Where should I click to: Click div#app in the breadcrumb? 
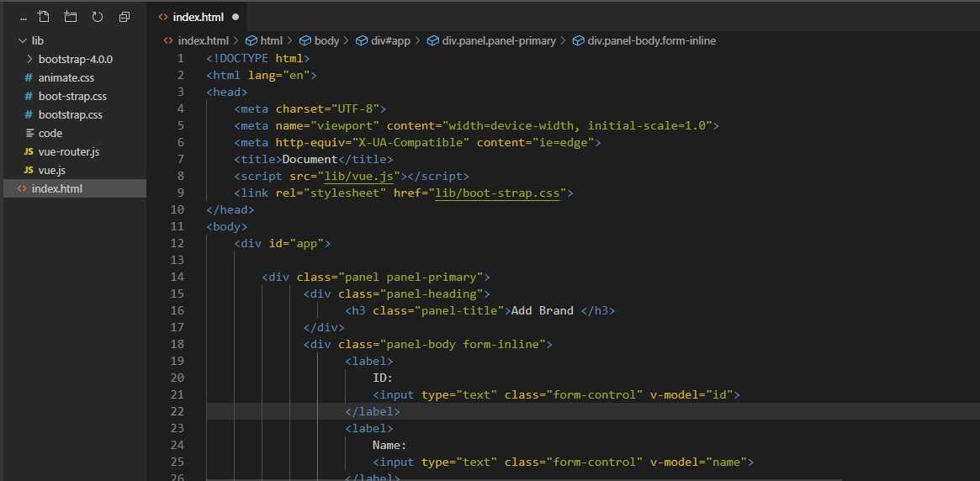point(390,40)
